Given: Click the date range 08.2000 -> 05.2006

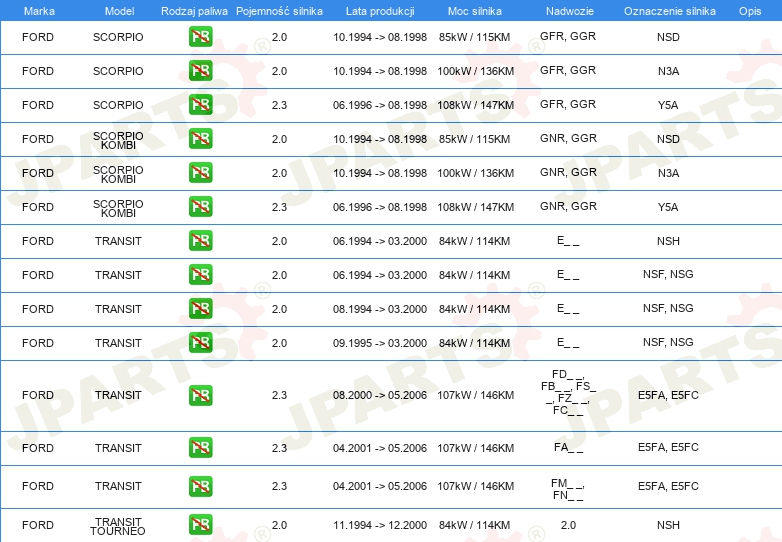Looking at the screenshot, I should point(380,395).
